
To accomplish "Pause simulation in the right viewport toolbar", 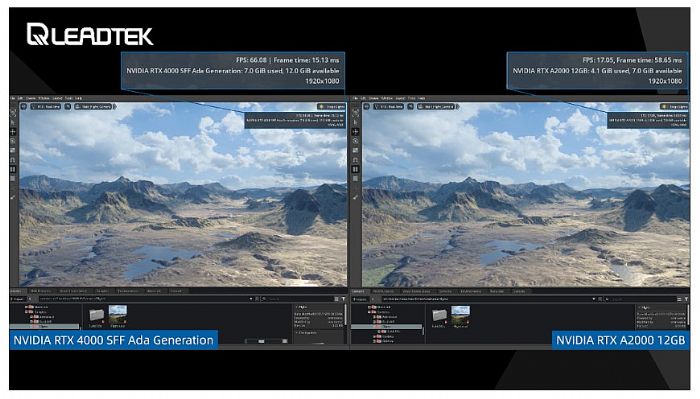I will tap(355, 169).
